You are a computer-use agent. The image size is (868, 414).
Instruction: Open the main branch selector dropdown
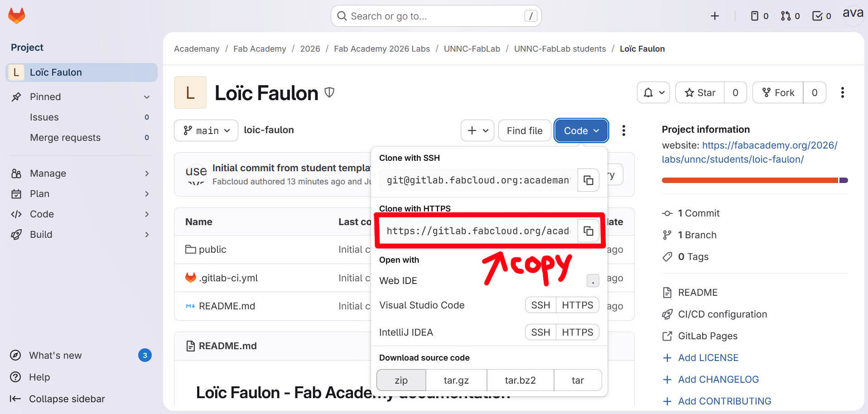[x=206, y=131]
